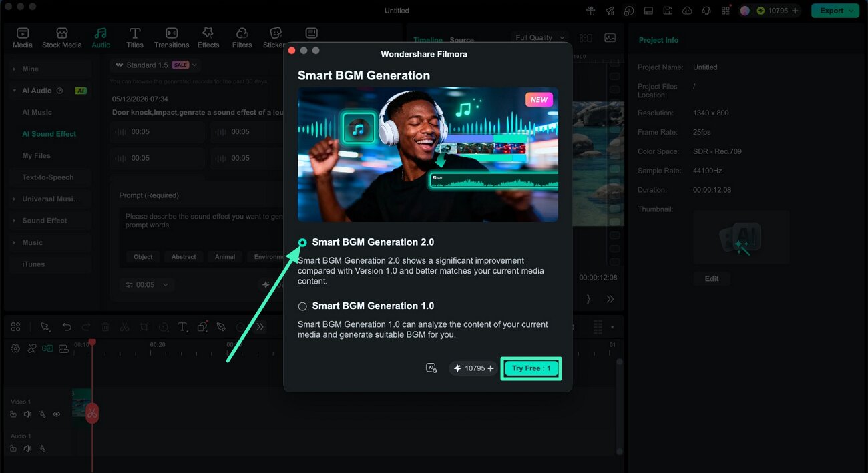Click the project thumbnail preview in Project Info
Screen dimensions: 868x473
[741, 238]
